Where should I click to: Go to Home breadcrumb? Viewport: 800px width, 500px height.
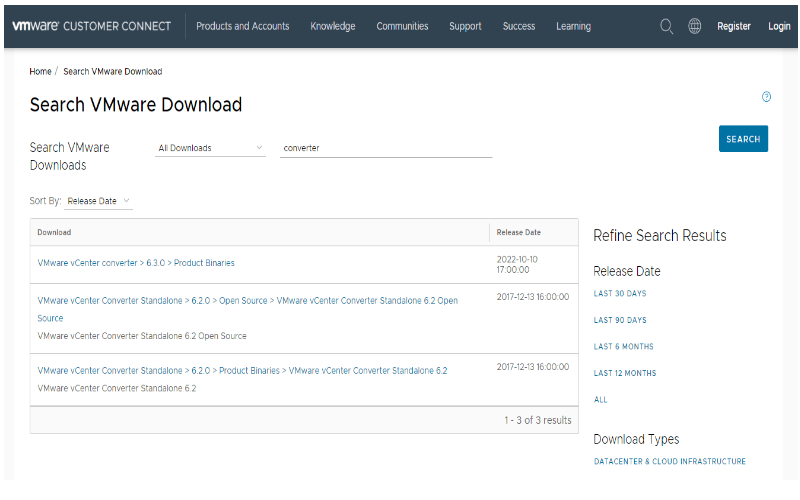point(40,71)
